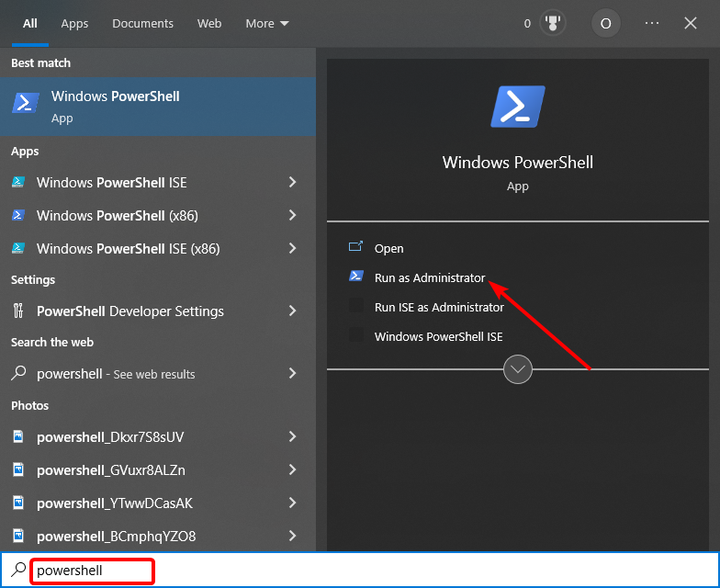Expand powershell_BCmphqYZO8 chevron
This screenshot has height=588, width=720.
pos(292,537)
